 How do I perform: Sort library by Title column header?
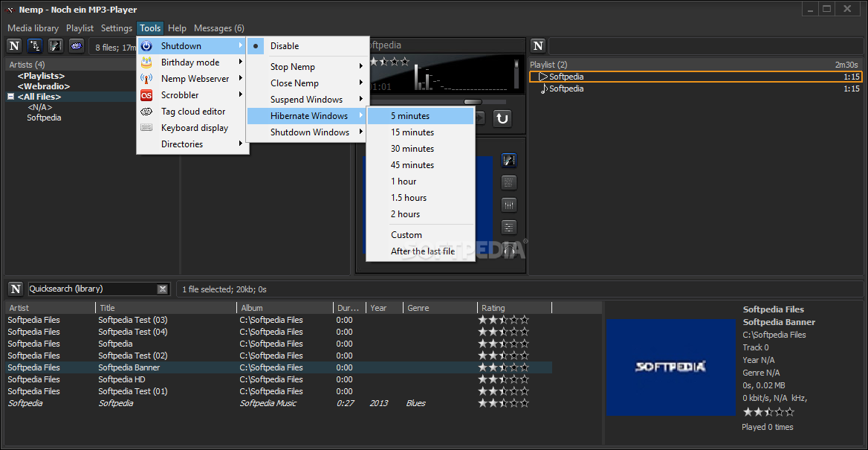pyautogui.click(x=166, y=308)
